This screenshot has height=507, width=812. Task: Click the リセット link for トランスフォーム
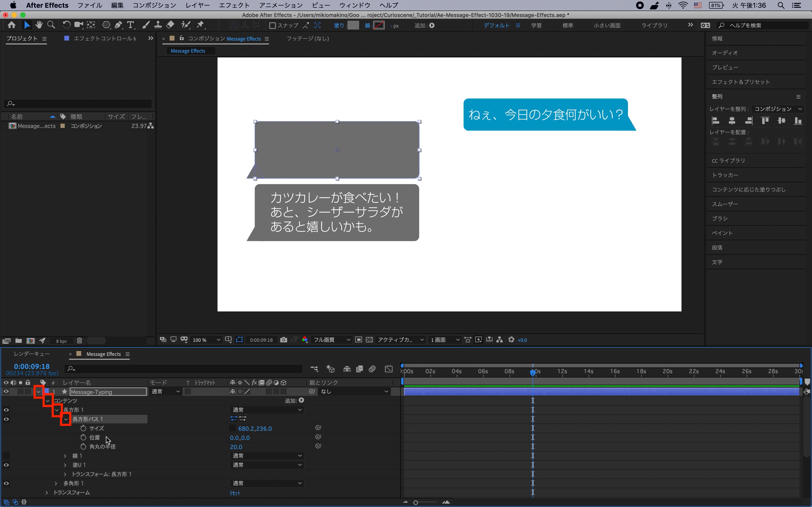pyautogui.click(x=235, y=493)
